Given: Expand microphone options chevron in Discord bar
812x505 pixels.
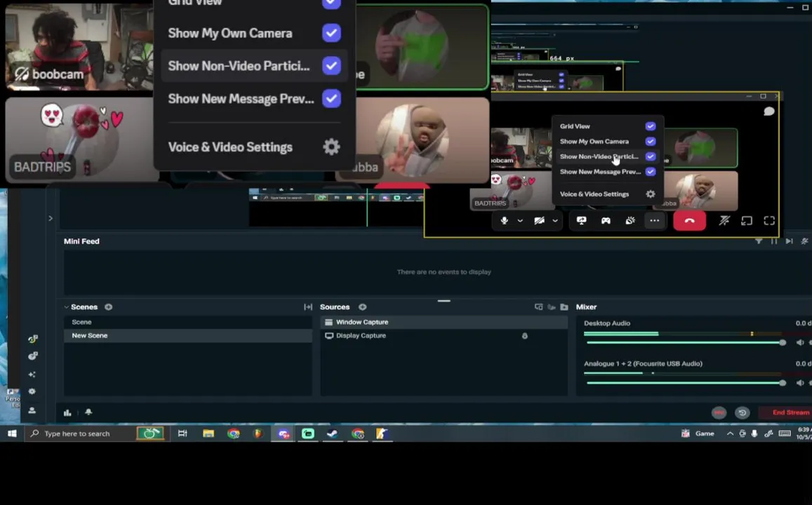Looking at the screenshot, I should [520, 220].
